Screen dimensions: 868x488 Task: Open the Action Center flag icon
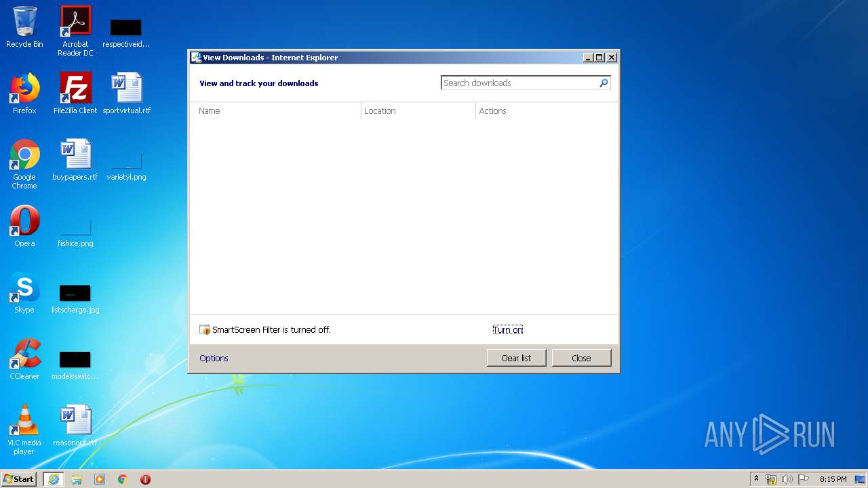click(804, 479)
